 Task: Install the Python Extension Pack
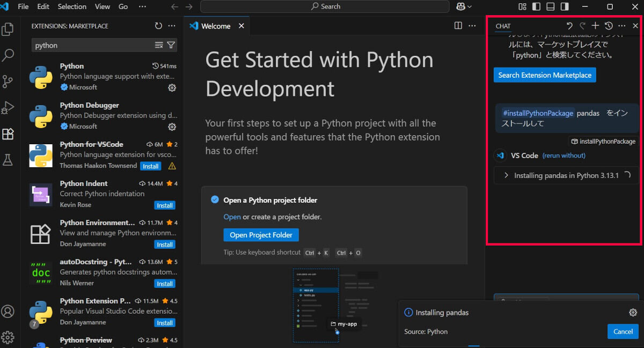coord(165,323)
